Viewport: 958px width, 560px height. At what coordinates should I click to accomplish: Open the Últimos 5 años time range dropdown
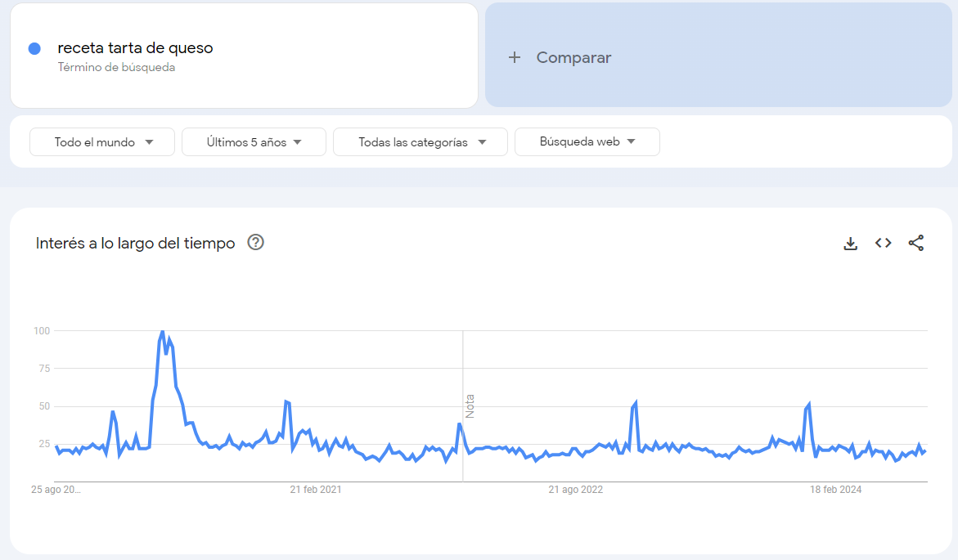[254, 141]
